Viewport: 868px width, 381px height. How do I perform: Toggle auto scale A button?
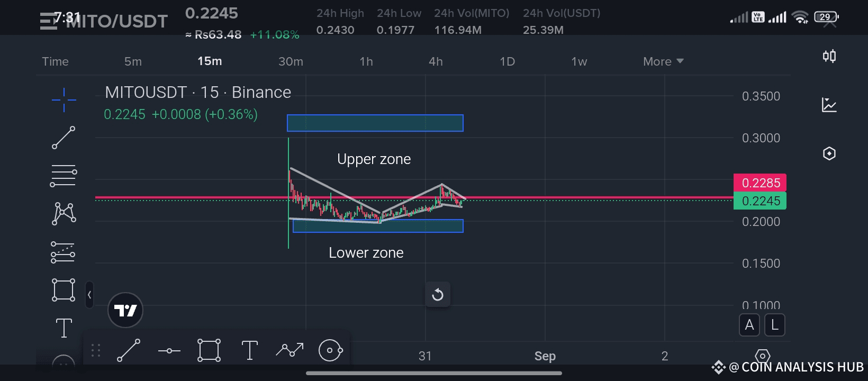pos(749,325)
